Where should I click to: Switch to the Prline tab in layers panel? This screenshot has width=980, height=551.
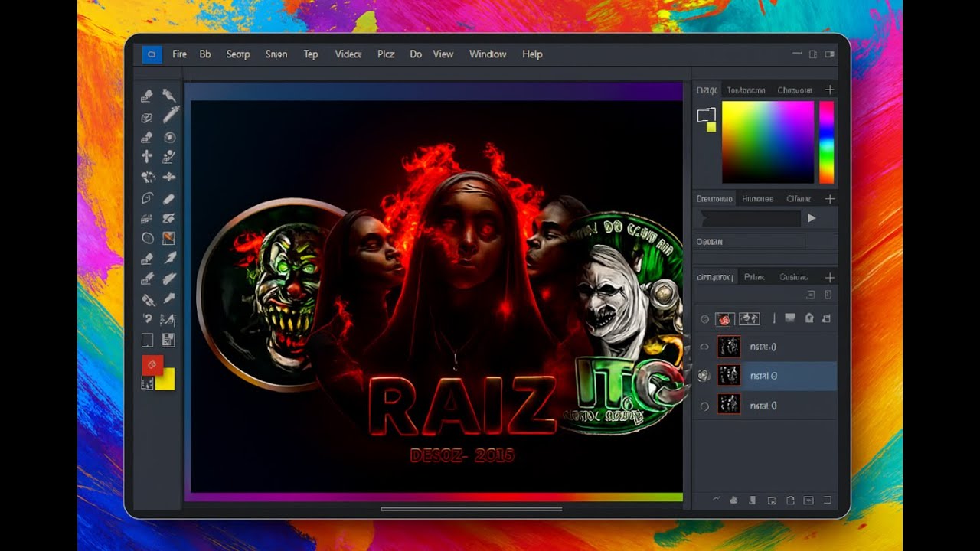[x=754, y=277]
